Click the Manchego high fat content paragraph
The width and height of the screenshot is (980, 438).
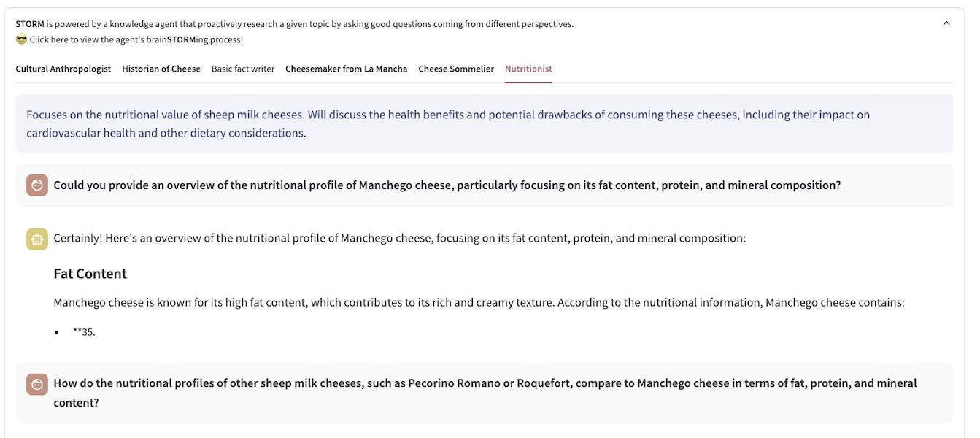point(479,302)
